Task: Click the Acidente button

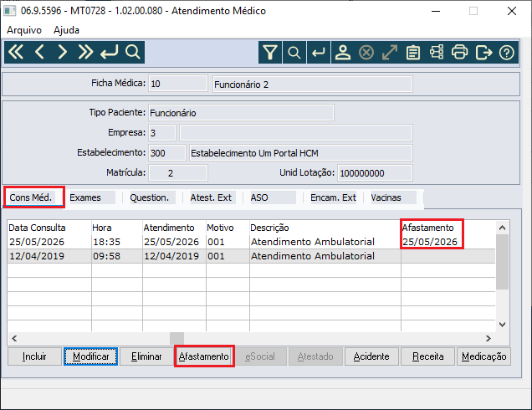Action: click(x=371, y=356)
